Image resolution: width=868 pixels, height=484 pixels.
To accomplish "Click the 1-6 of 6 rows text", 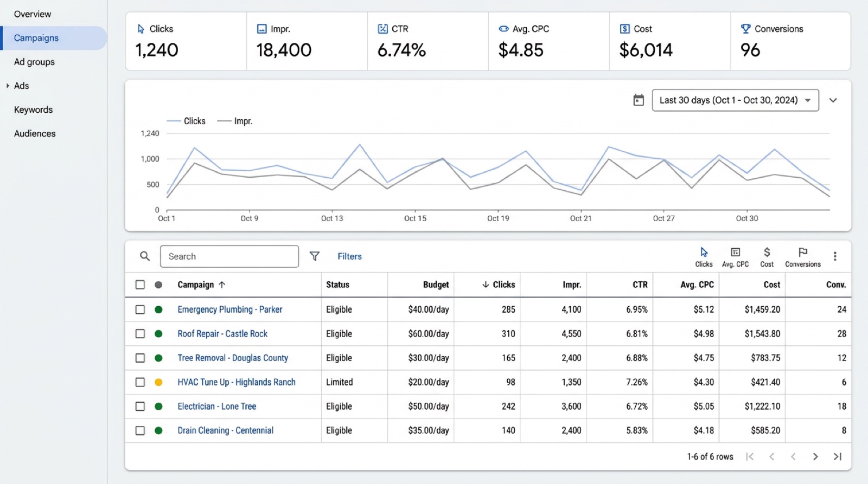I will pyautogui.click(x=710, y=456).
